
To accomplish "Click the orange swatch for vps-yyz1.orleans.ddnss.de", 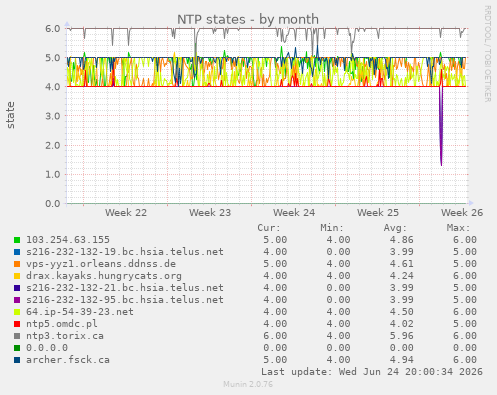I will [17, 264].
